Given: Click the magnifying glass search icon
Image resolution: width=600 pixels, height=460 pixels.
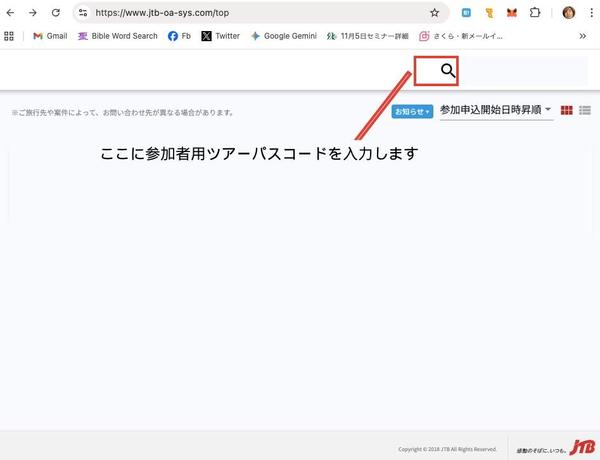Looking at the screenshot, I should tap(448, 70).
